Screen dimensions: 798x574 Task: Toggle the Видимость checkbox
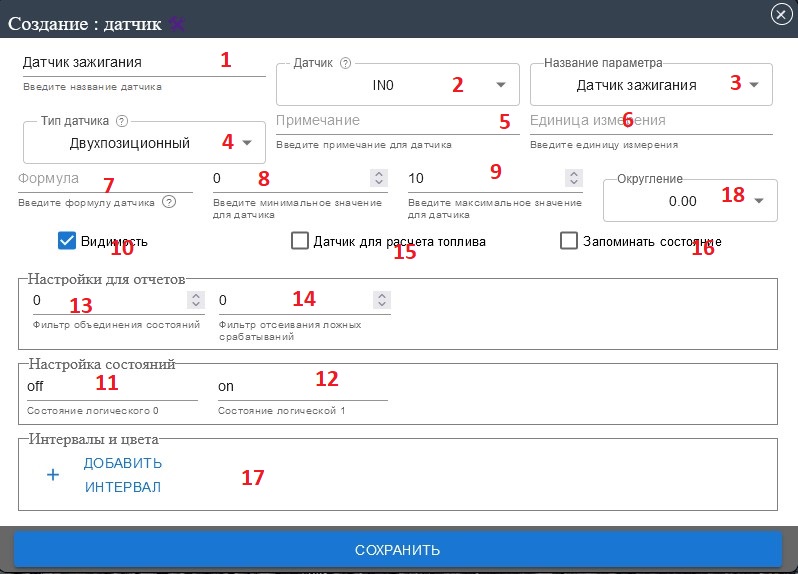pyautogui.click(x=68, y=241)
